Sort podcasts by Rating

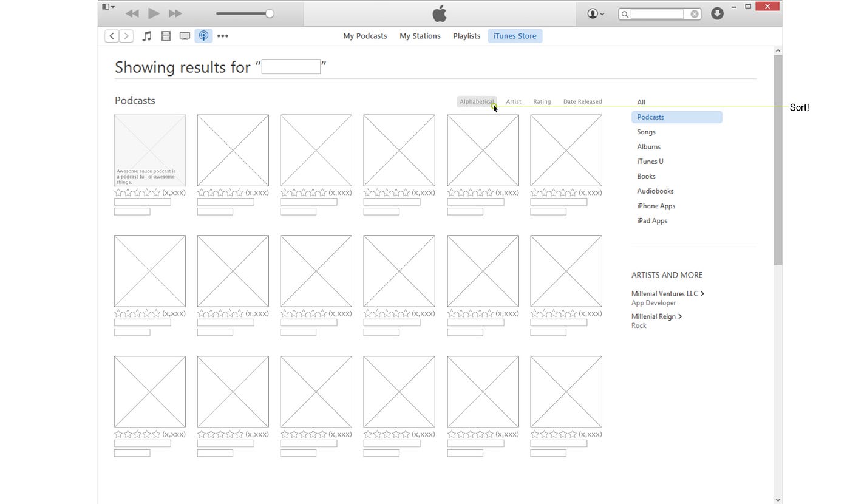point(542,101)
